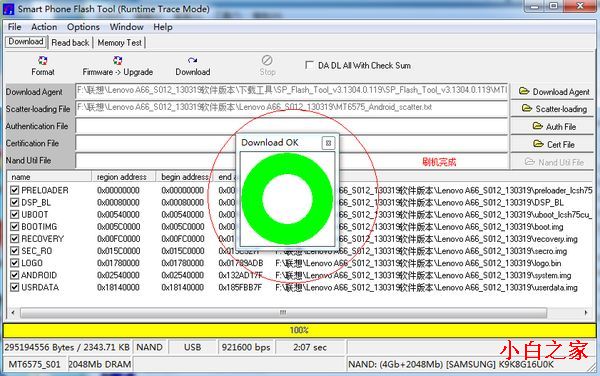Open the Cert File browser
This screenshot has width=600, height=376.
click(x=553, y=144)
